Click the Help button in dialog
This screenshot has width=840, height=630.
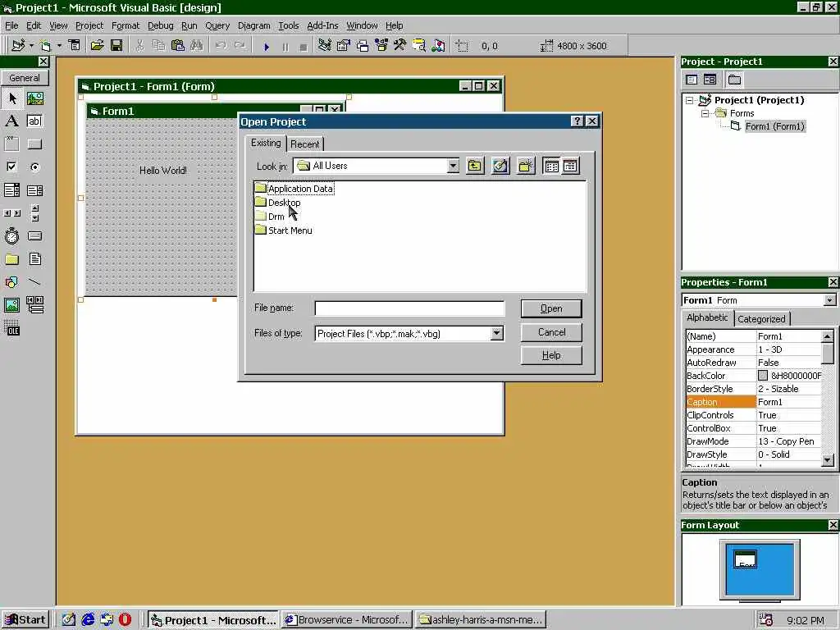[x=551, y=355]
